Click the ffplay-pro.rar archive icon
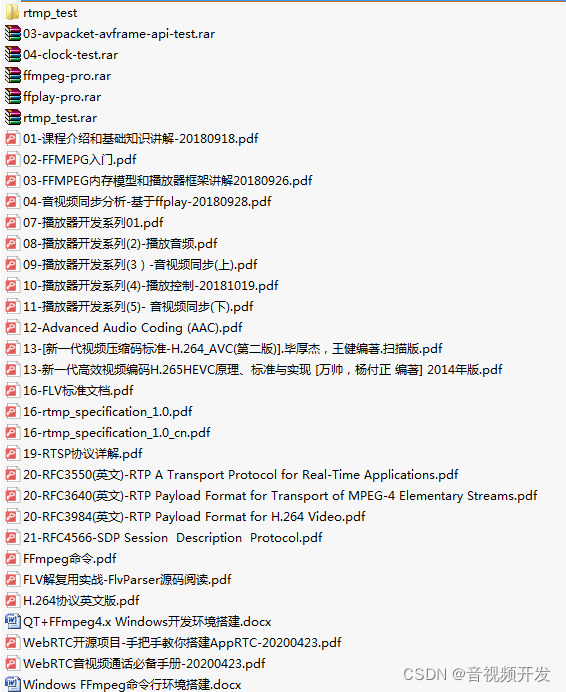The height and width of the screenshot is (692, 566). coord(13,97)
